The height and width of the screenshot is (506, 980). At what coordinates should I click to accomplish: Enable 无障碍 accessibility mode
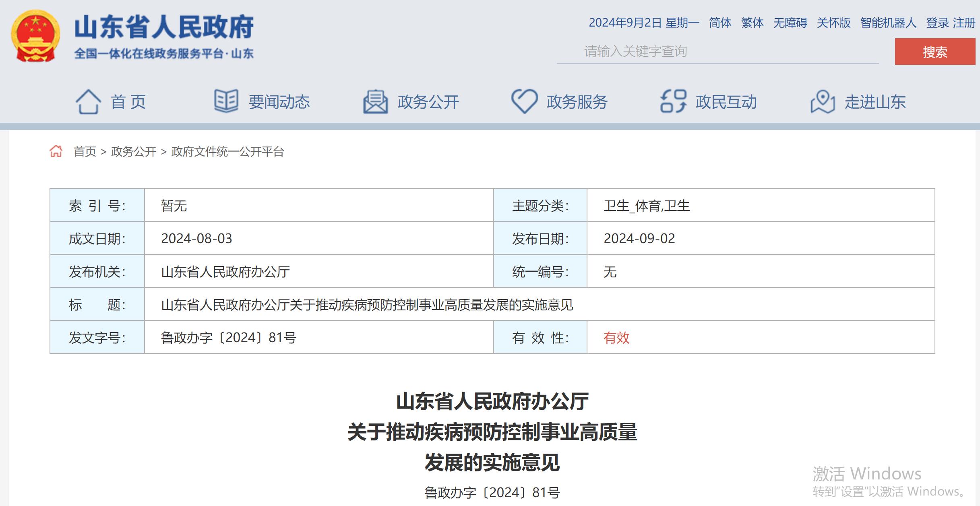pos(790,23)
